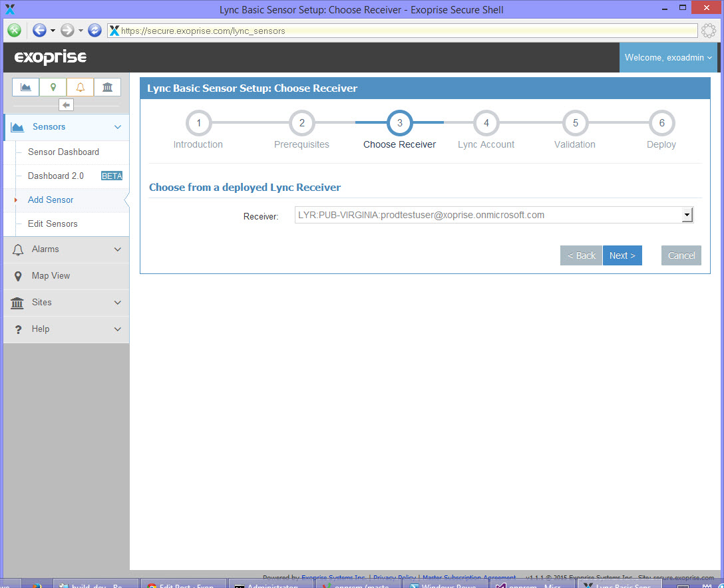The width and height of the screenshot is (724, 588).
Task: Go to step 5 Validation circle
Action: click(576, 123)
